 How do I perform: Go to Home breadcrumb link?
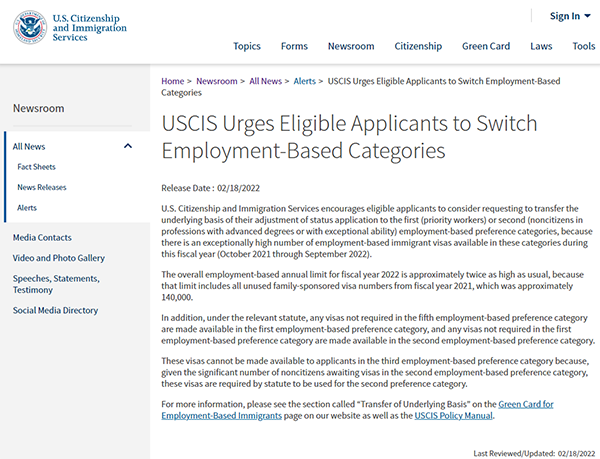[x=173, y=81]
